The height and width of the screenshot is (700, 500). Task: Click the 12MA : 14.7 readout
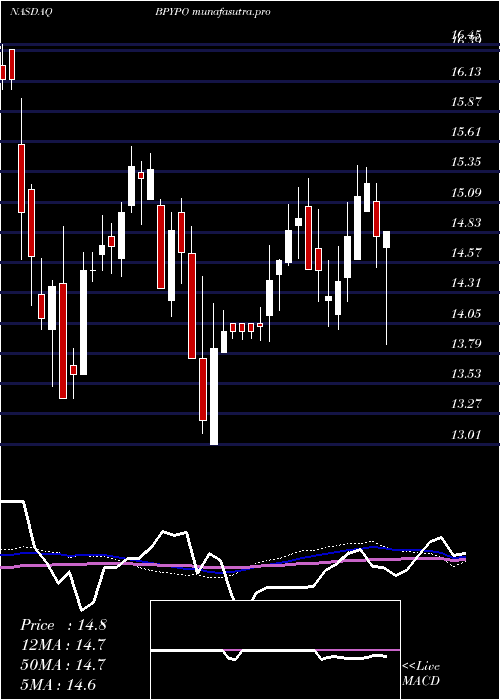(x=63, y=645)
